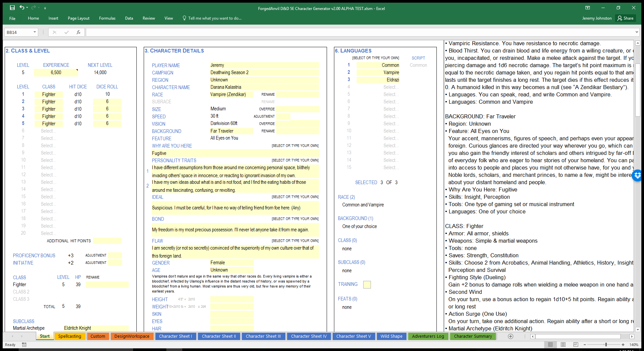The width and height of the screenshot is (644, 351).
Task: Select the language slot 4 Select... cell
Action: pos(378,87)
